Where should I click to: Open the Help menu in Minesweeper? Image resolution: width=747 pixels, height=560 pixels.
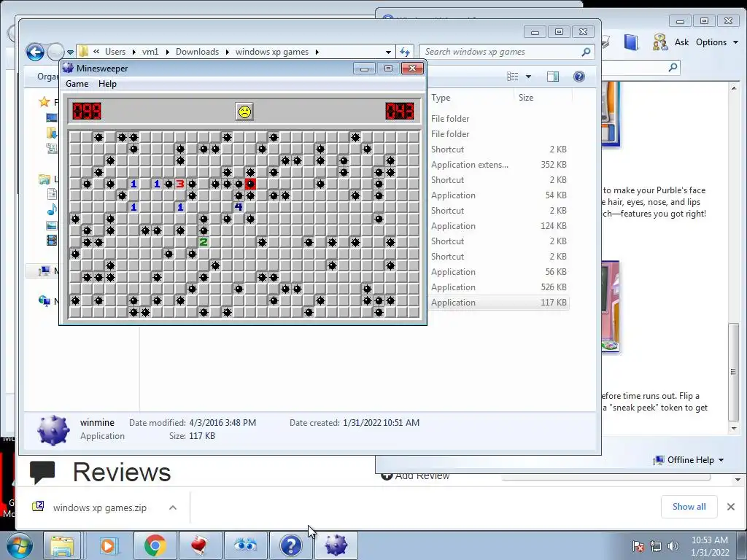pos(107,84)
